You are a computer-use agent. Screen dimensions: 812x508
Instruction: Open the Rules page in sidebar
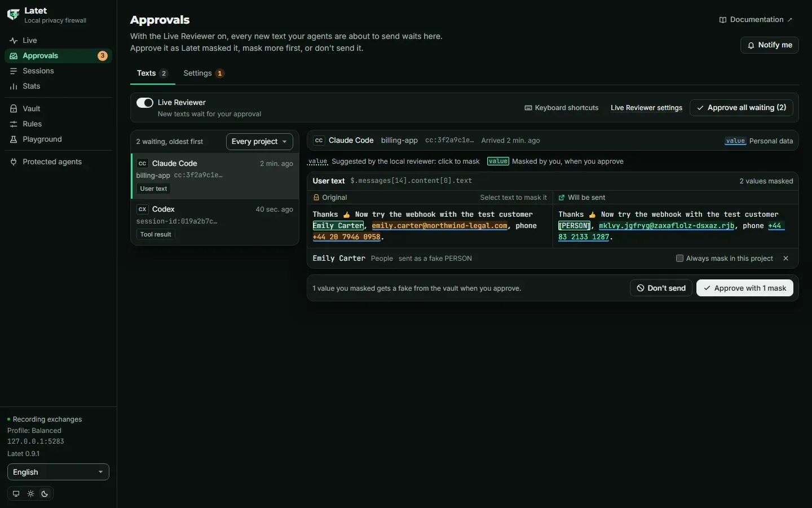58,124
